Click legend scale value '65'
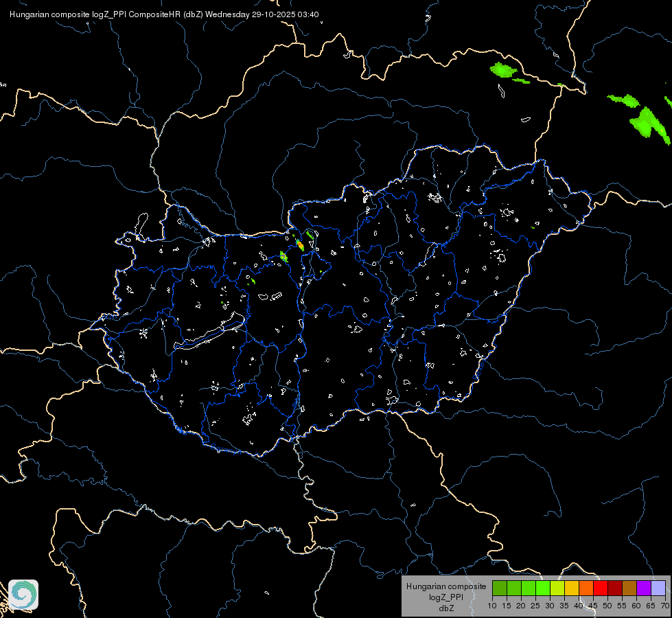This screenshot has width=672, height=618. 651,606
